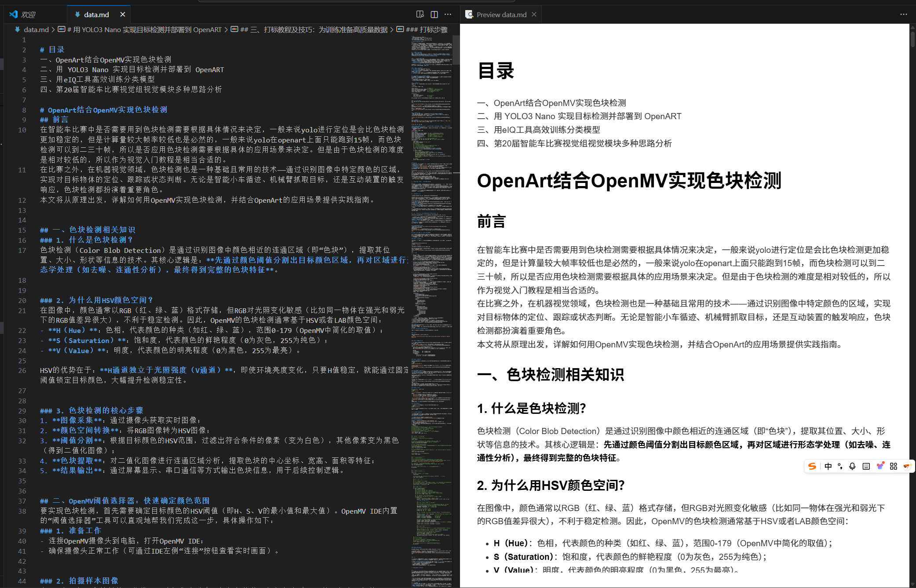
Task: Click the markdown icon on the data.md tab
Action: 77,15
